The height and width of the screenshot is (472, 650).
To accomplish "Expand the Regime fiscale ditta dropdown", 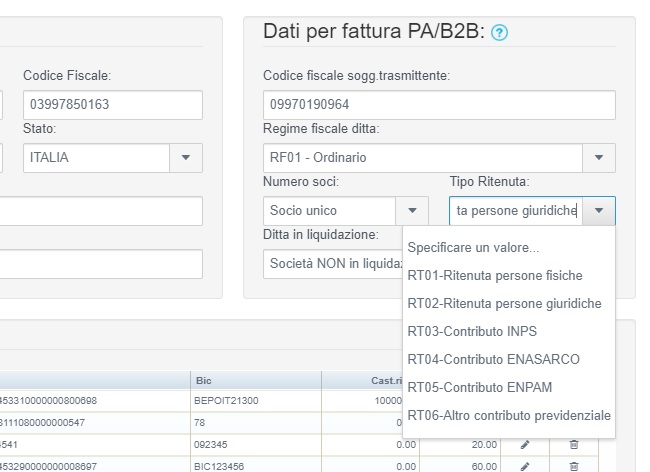I will tap(598, 158).
